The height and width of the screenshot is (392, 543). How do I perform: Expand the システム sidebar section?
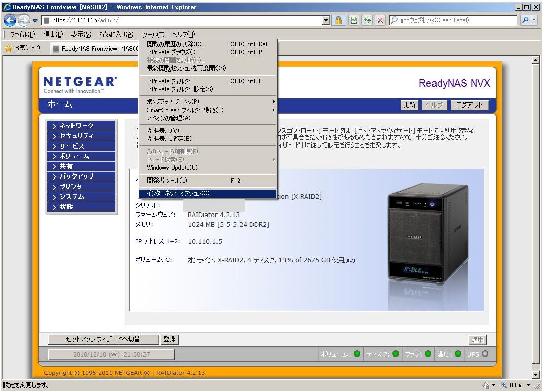81,197
